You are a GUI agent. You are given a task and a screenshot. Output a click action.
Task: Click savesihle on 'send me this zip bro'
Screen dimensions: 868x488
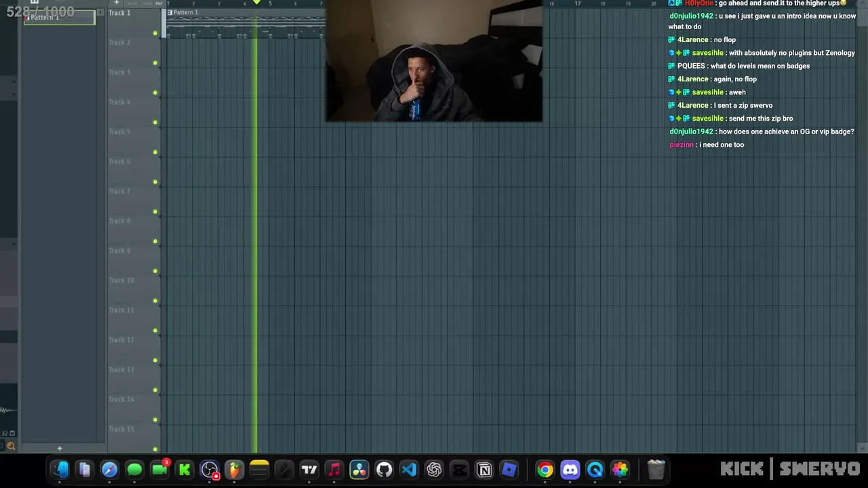[707, 119]
